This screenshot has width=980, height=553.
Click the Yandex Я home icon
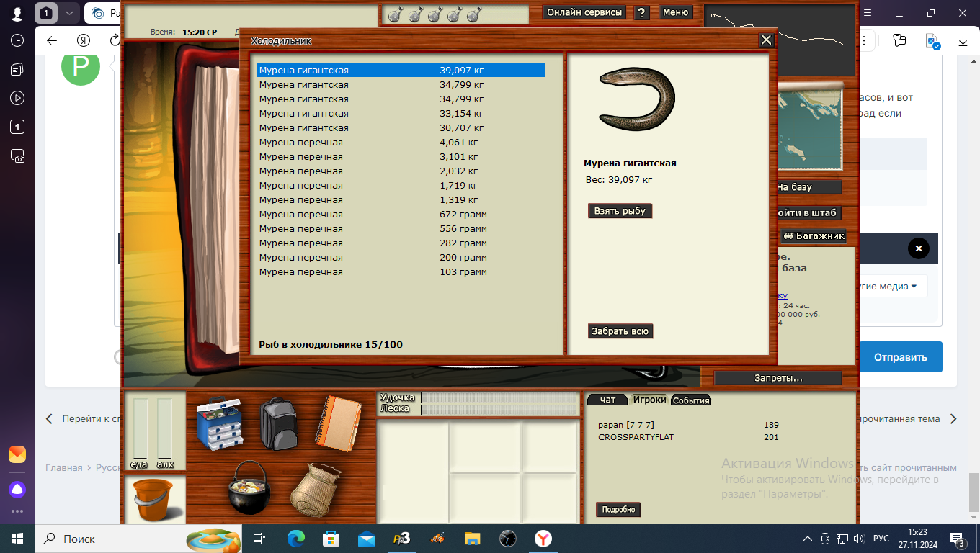point(84,41)
